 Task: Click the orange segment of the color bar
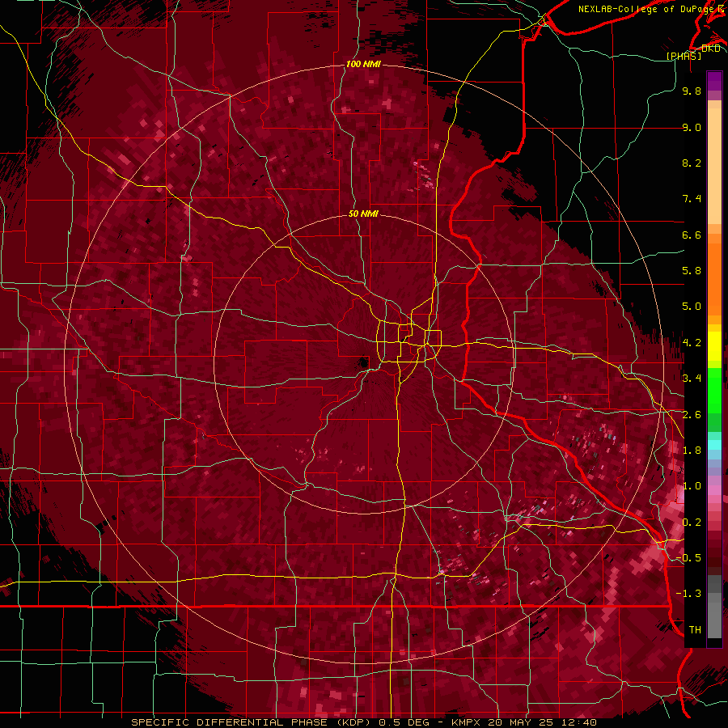714,274
